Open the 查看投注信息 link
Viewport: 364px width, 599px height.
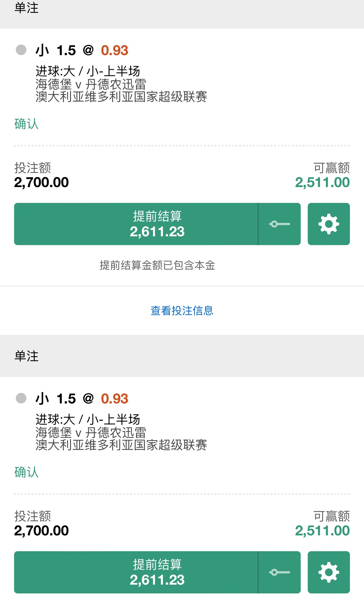182,310
